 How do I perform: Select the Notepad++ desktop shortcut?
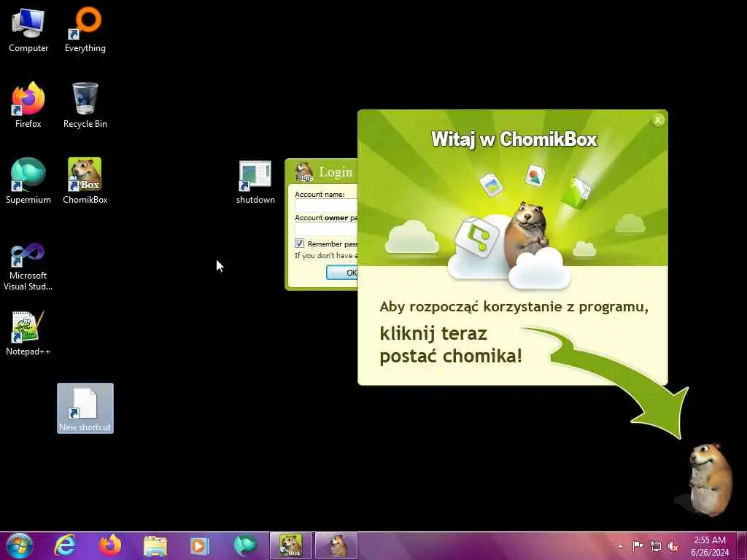(x=28, y=333)
